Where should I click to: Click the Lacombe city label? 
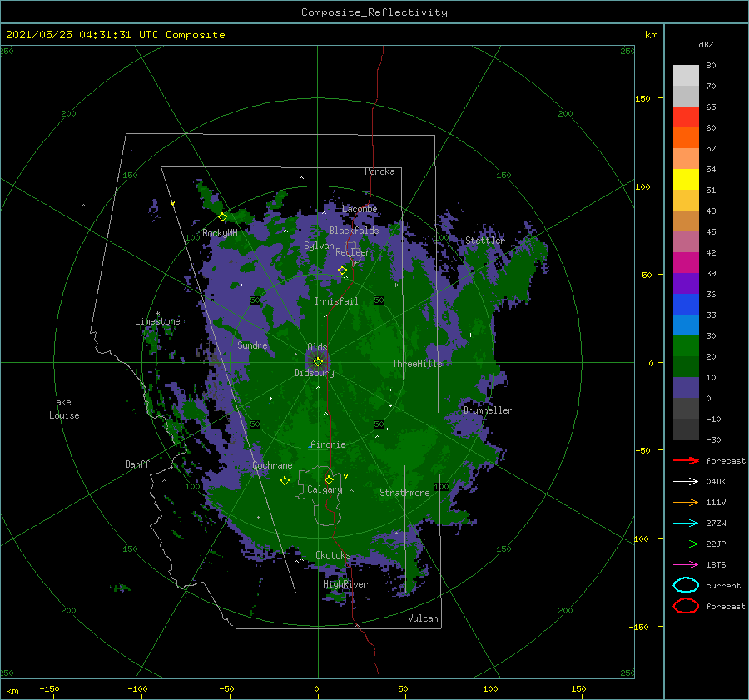pos(360,209)
